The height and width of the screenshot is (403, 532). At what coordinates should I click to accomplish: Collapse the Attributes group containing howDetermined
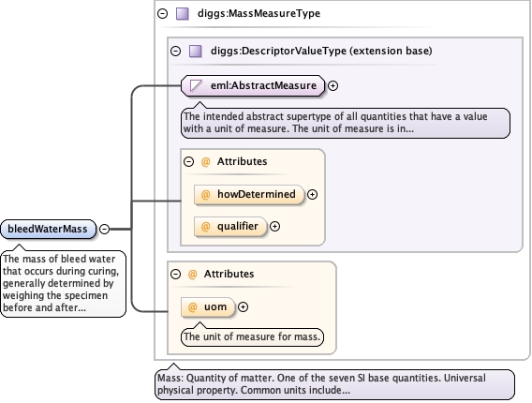(x=188, y=161)
